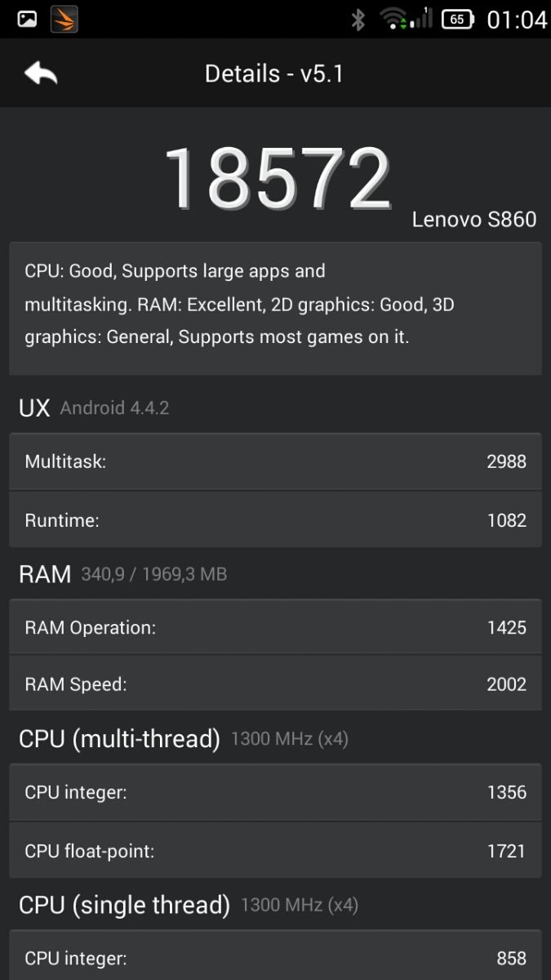Select the Multitask score row

point(275,461)
